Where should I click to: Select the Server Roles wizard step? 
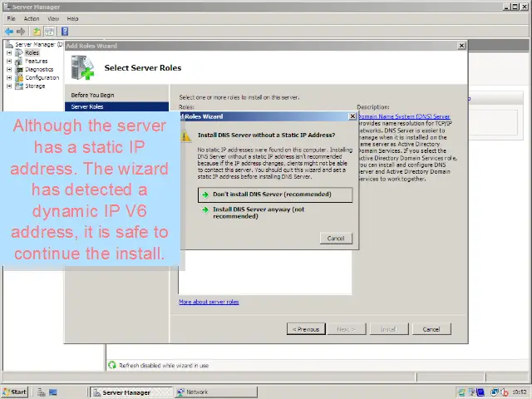[116, 106]
